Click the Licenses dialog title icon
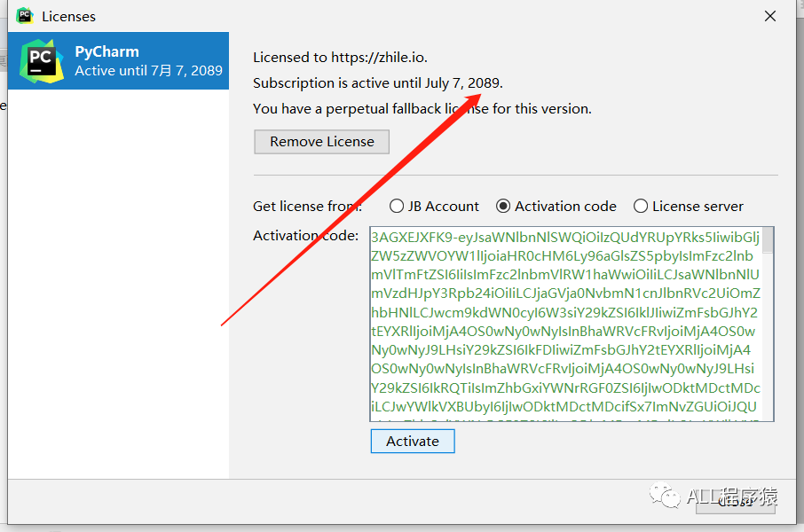The width and height of the screenshot is (804, 532). tap(25, 16)
